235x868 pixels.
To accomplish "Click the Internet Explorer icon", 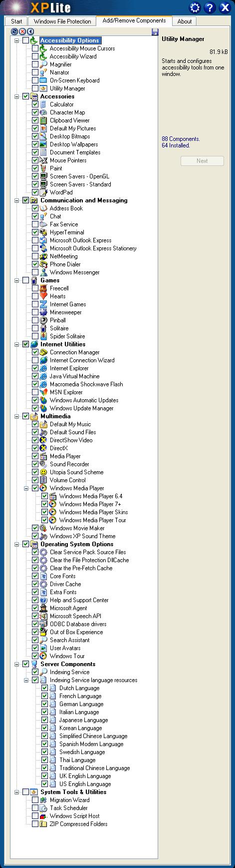I will click(x=44, y=368).
